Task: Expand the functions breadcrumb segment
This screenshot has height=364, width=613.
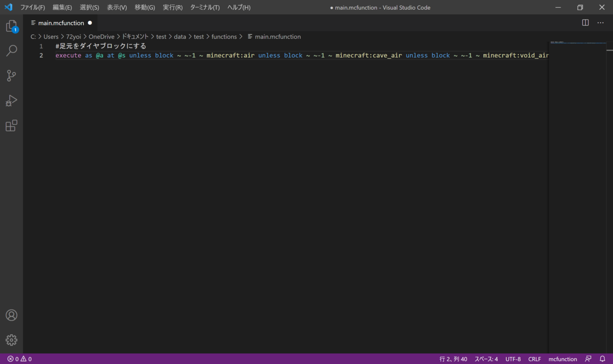Action: [x=224, y=37]
